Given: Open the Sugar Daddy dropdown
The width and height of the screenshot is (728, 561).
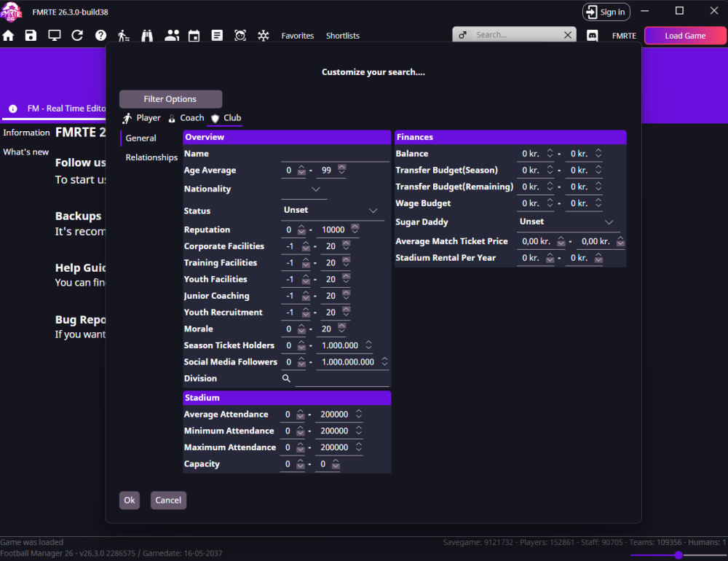Looking at the screenshot, I should coord(569,222).
